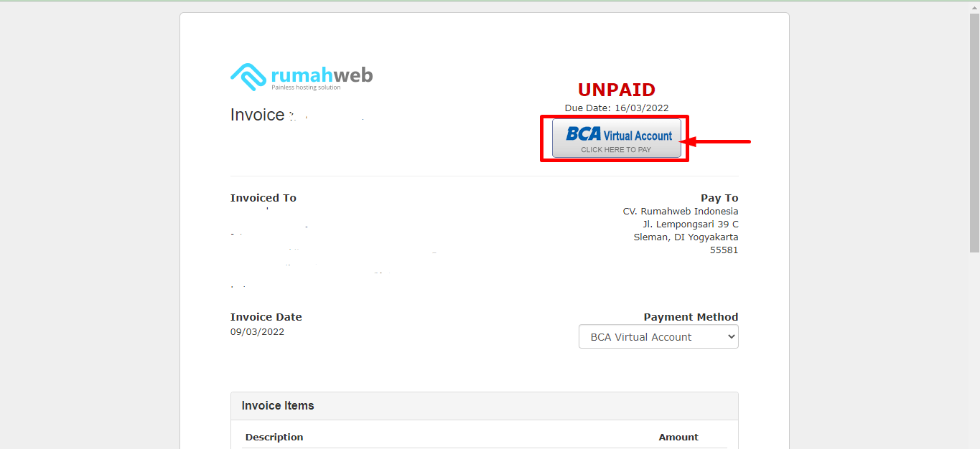Click the Invoice Date label
The height and width of the screenshot is (449, 980).
266,317
